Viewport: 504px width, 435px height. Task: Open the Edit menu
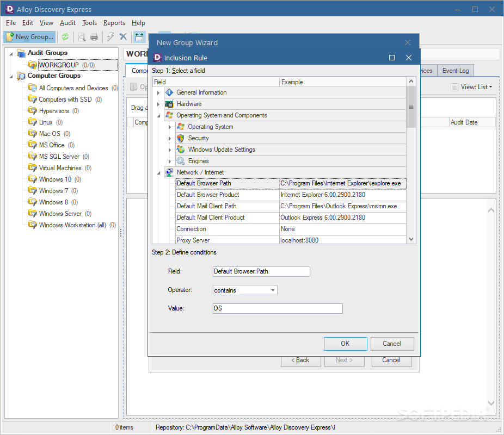pyautogui.click(x=28, y=23)
